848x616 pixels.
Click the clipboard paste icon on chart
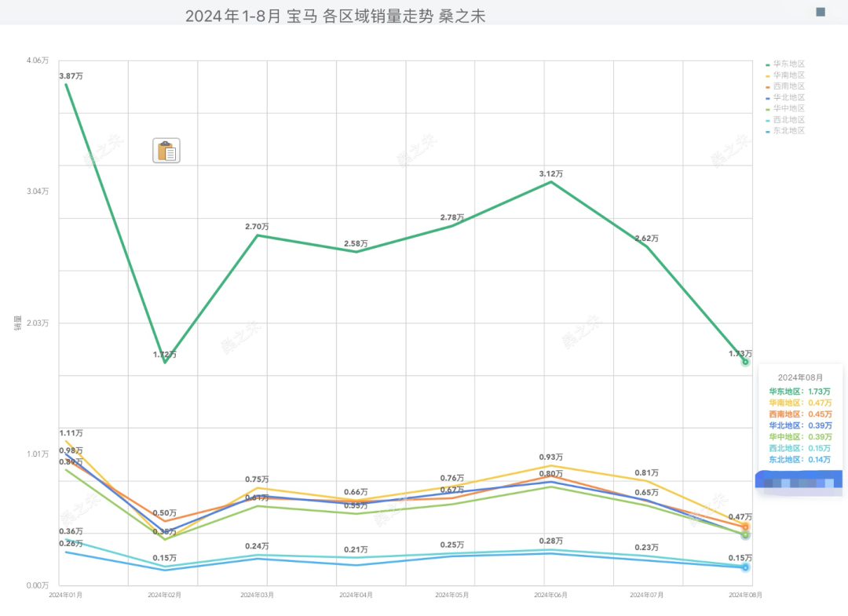point(166,151)
